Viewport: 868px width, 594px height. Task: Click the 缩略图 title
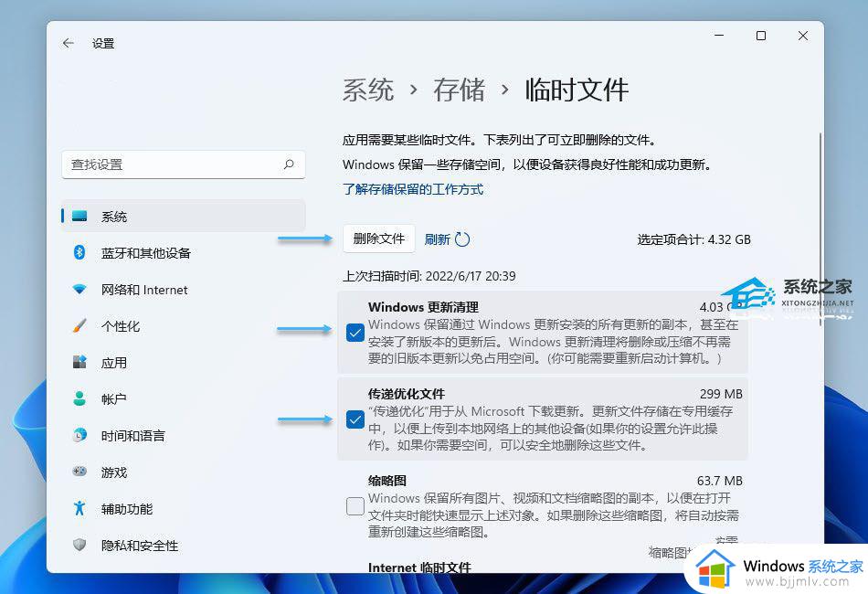[x=387, y=481]
